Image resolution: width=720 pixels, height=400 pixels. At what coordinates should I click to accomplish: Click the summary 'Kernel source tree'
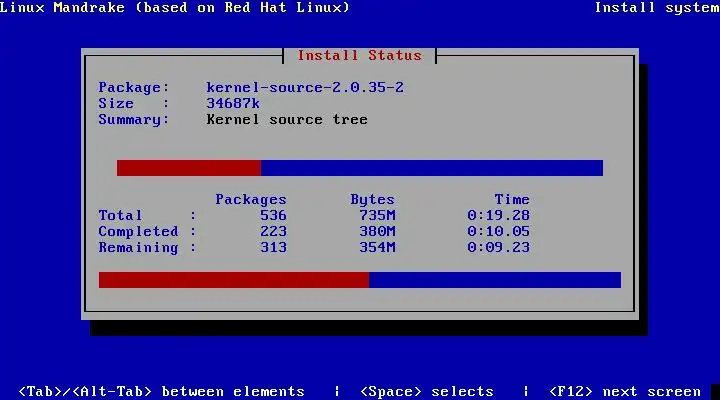click(x=287, y=119)
